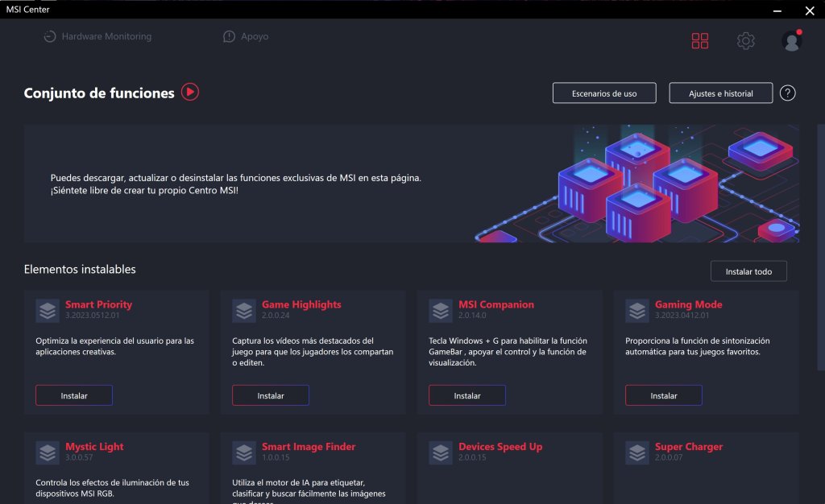Click the Super Charger layers icon

(x=637, y=452)
